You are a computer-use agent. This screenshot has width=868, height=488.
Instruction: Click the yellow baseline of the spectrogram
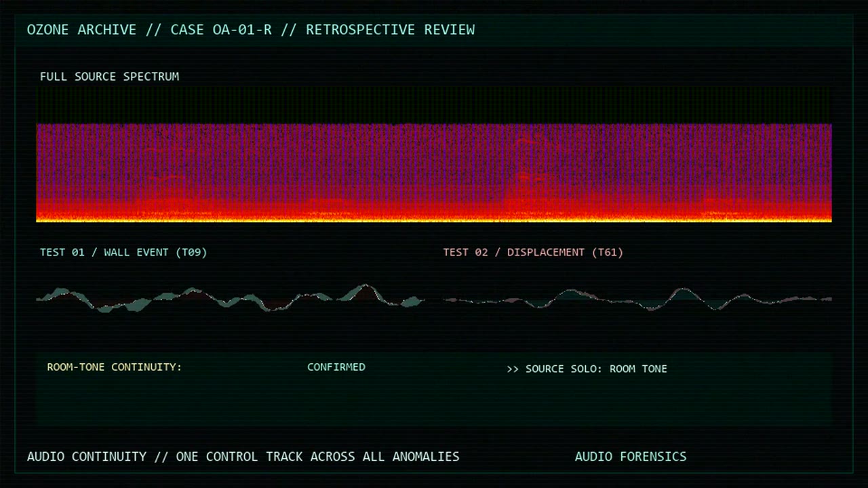(434, 219)
